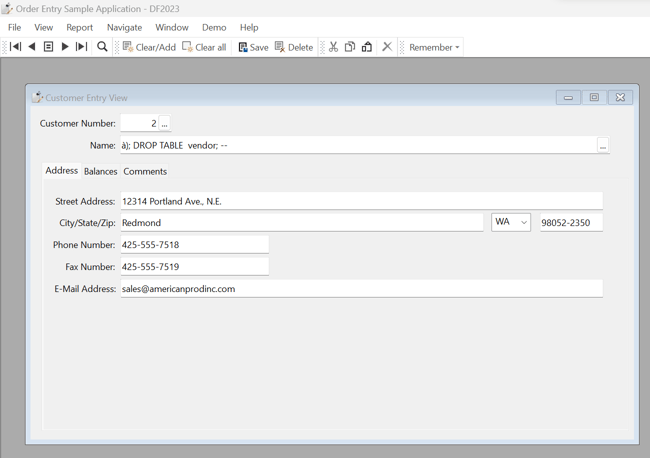Click the Delete toolbar button

[293, 47]
